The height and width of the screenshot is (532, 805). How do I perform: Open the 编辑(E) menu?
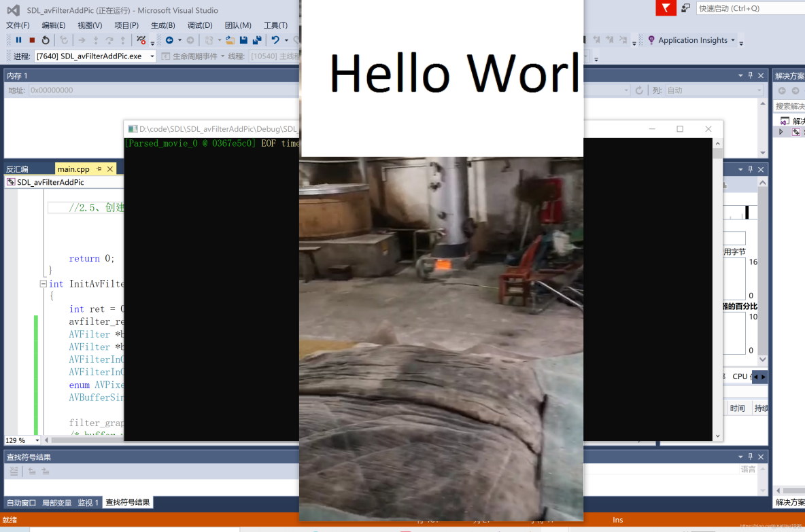54,25
